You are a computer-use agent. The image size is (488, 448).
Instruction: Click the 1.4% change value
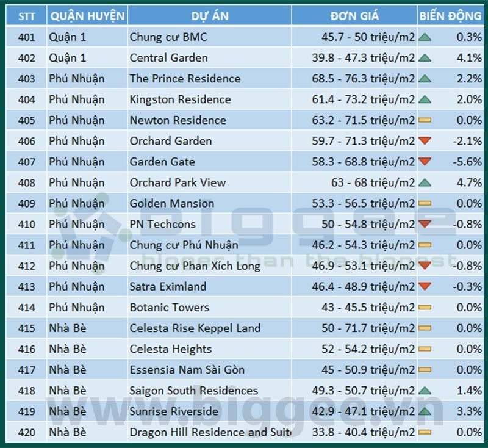[469, 391]
